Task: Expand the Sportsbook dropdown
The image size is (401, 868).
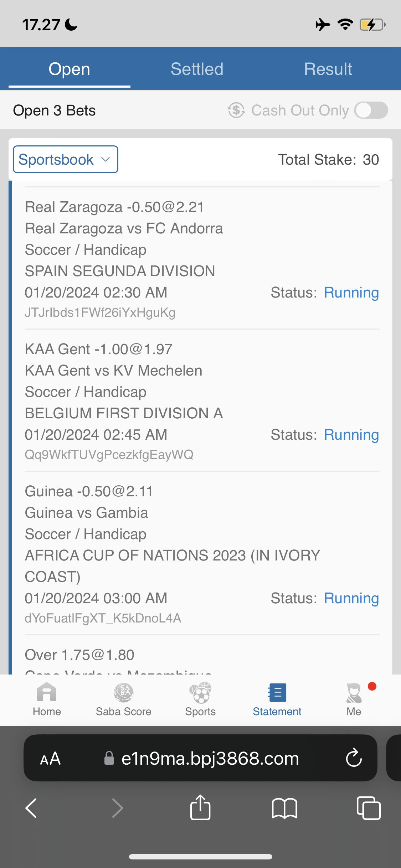Action: pos(66,159)
